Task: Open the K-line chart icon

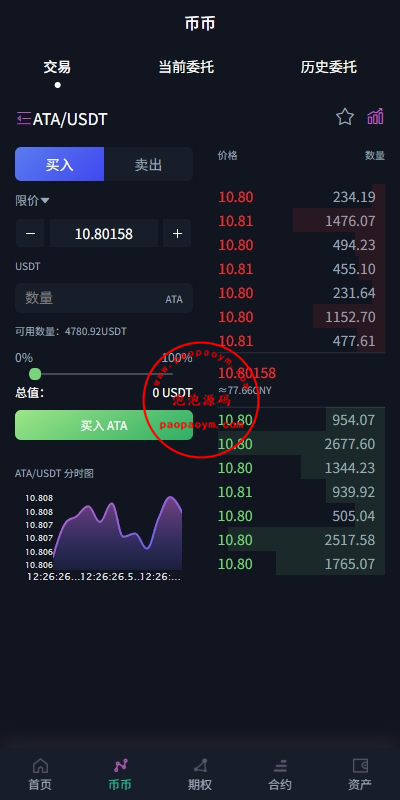Action: (x=376, y=117)
